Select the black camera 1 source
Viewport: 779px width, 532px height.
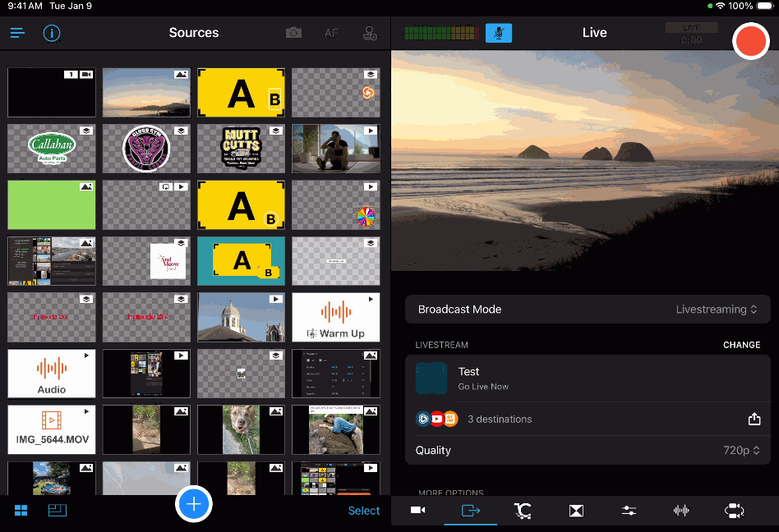pos(52,92)
